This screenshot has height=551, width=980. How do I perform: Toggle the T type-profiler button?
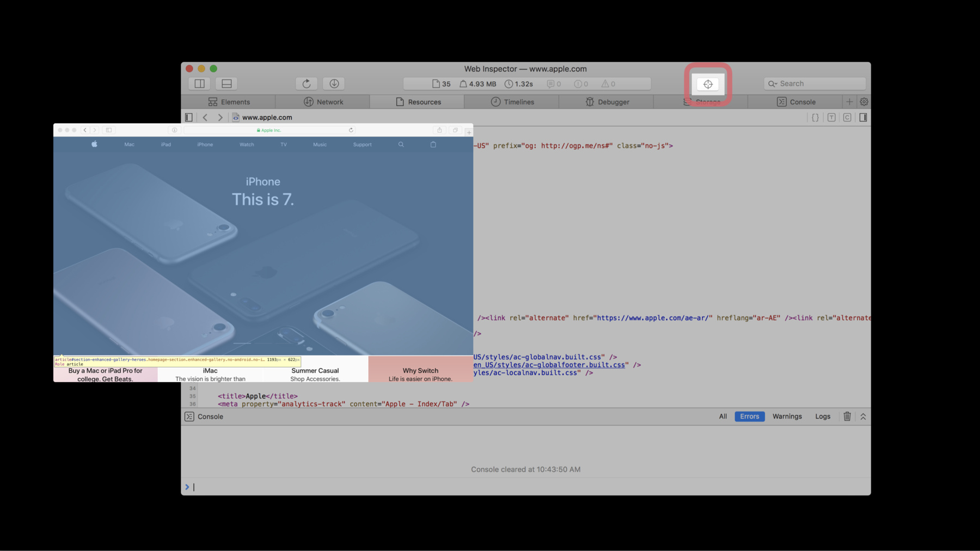pyautogui.click(x=831, y=117)
